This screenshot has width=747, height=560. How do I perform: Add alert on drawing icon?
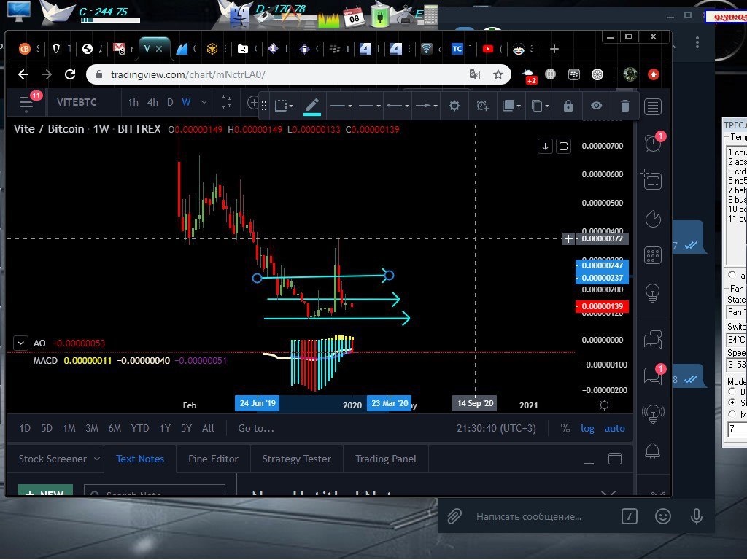point(483,106)
